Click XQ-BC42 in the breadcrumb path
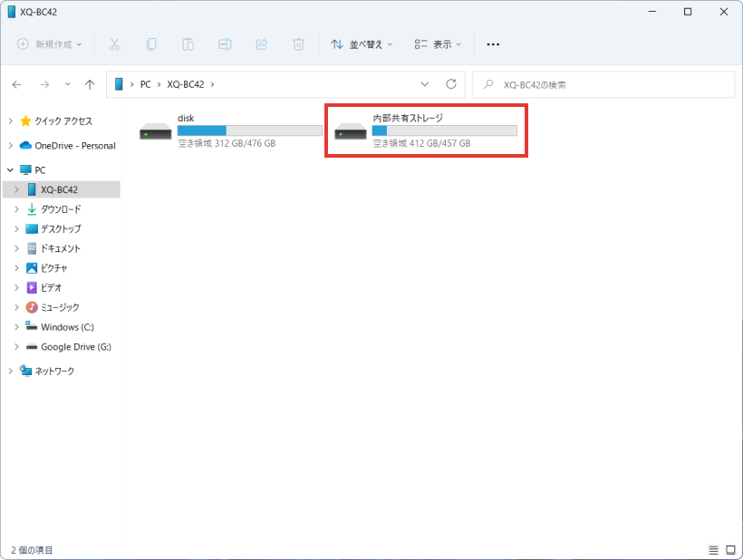The height and width of the screenshot is (560, 743). click(185, 84)
